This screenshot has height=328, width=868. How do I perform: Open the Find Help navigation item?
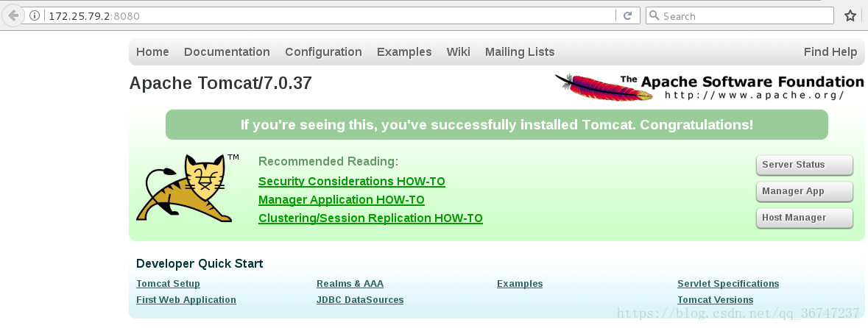[x=830, y=52]
